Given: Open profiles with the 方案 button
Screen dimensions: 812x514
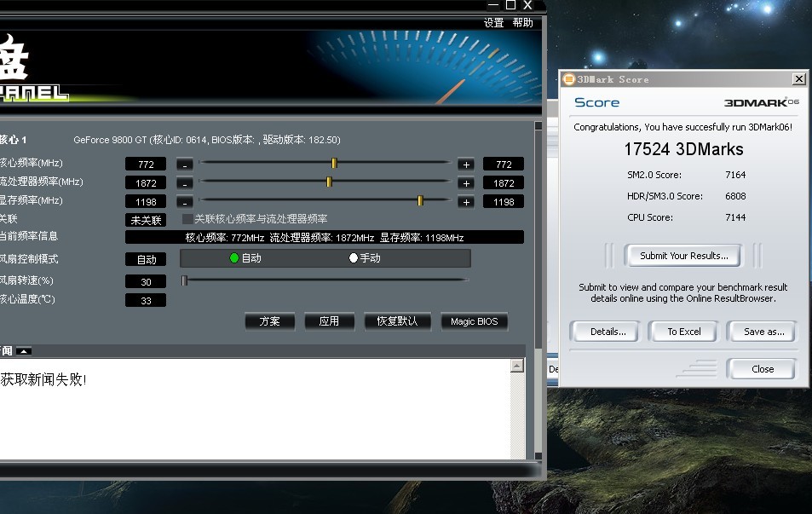Looking at the screenshot, I should coord(270,321).
